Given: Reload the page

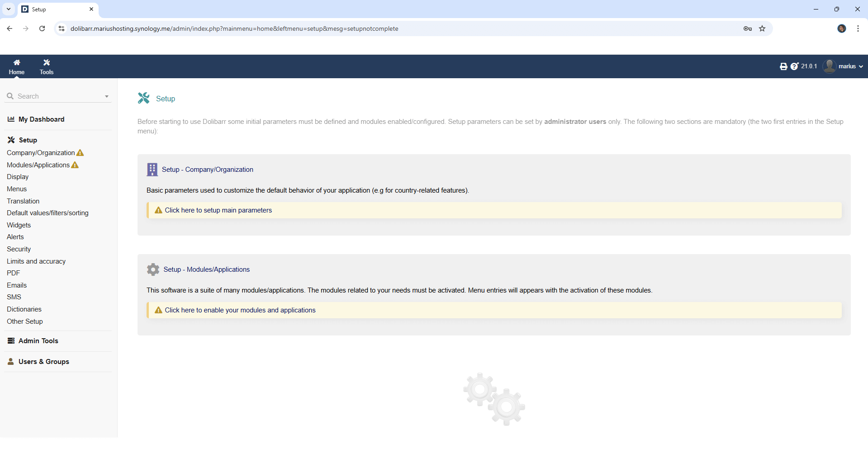Looking at the screenshot, I should click(x=42, y=28).
